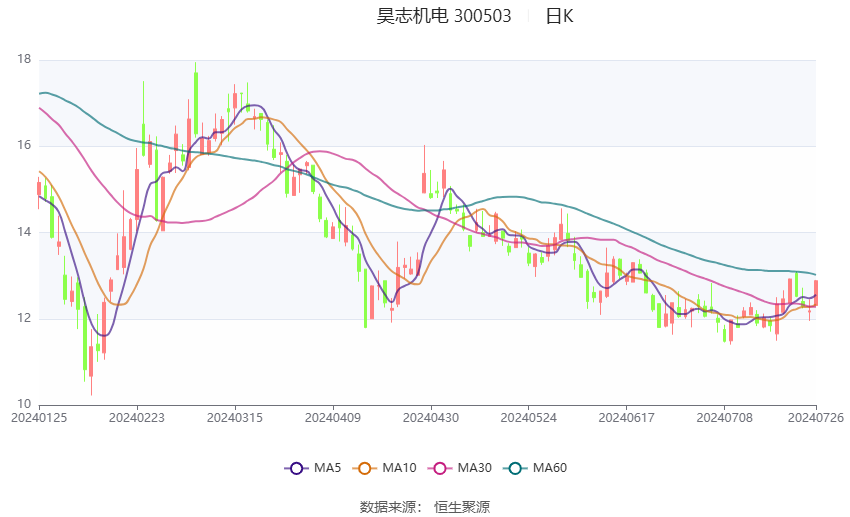Click the chart title 昊志机电 300503
850x517 pixels.
443,16
